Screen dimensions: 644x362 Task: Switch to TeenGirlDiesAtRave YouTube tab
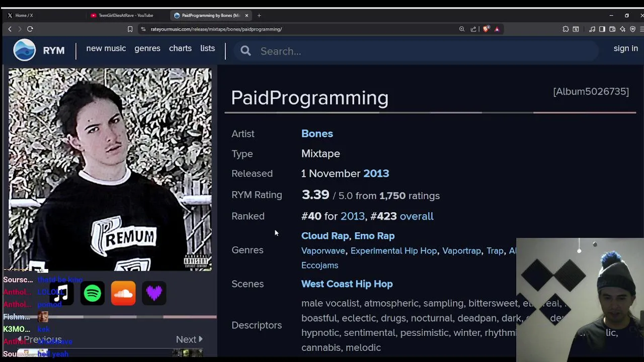pos(126,16)
